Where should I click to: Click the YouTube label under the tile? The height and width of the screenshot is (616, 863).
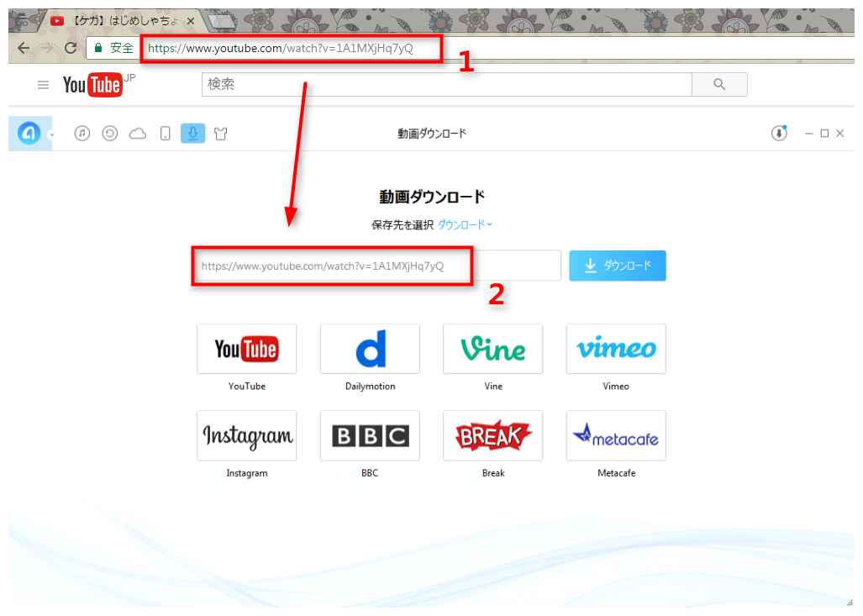pos(246,387)
